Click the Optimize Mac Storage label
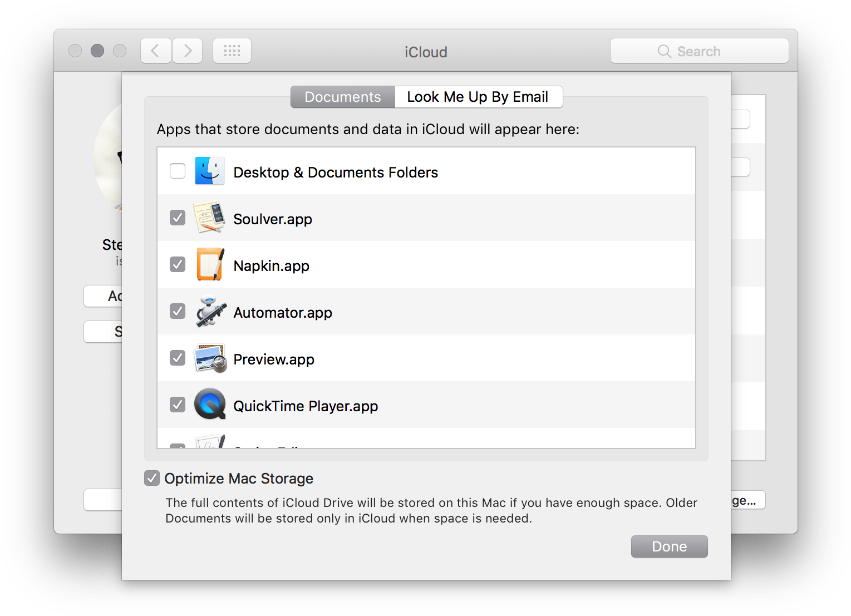Image resolution: width=851 pixels, height=616 pixels. pyautogui.click(x=239, y=479)
